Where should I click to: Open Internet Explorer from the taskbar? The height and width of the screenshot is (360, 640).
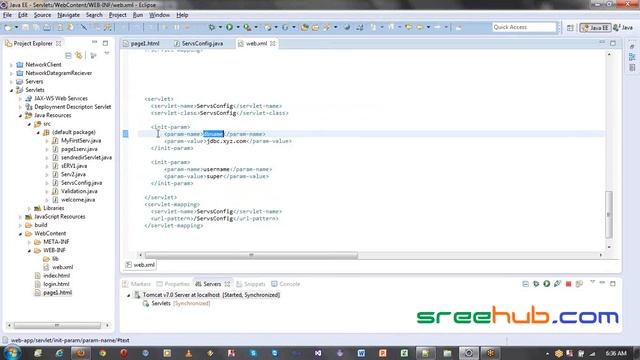click(59, 353)
